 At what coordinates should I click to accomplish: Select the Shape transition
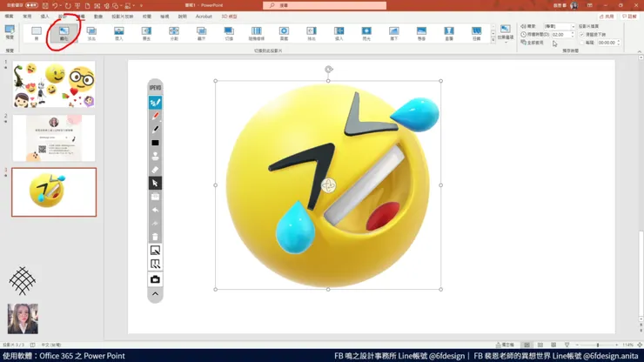pos(284,33)
